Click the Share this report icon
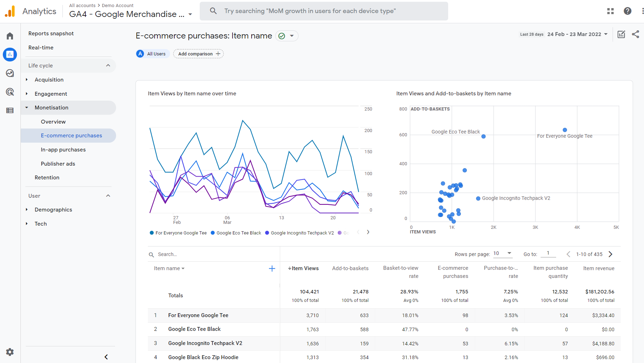 636,34
